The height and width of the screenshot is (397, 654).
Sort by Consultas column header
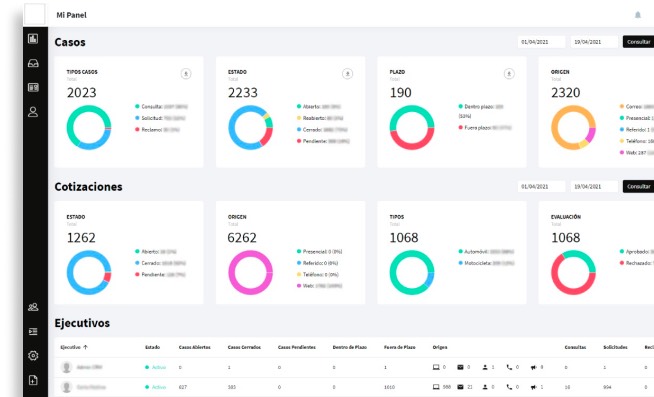tap(575, 347)
